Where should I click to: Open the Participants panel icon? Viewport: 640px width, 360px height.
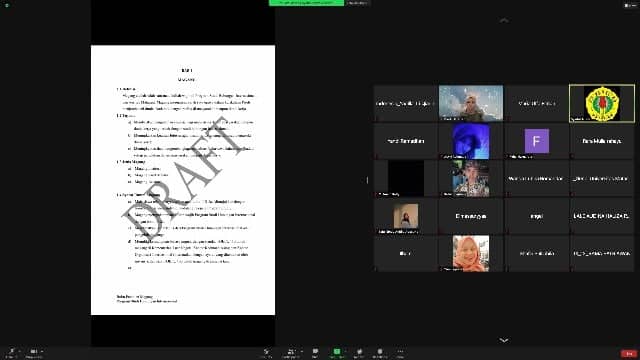pyautogui.click(x=291, y=351)
